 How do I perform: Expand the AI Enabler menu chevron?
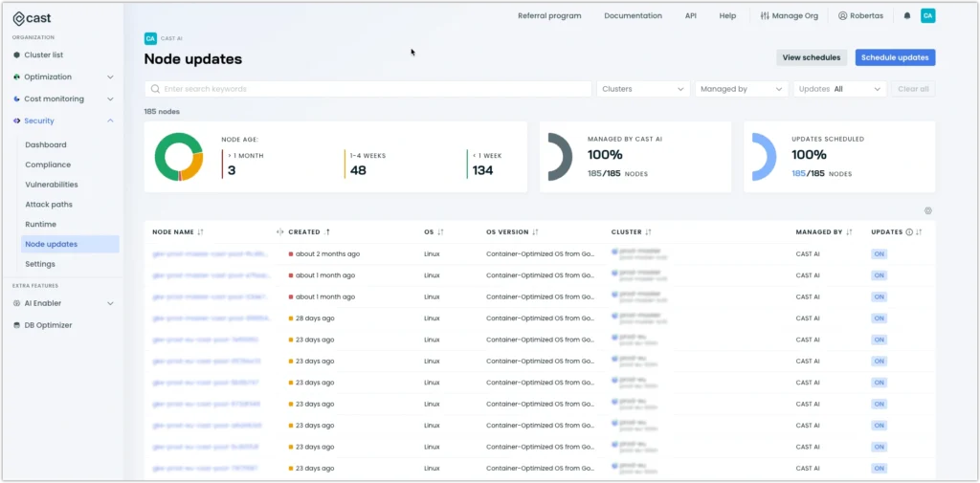click(x=110, y=303)
